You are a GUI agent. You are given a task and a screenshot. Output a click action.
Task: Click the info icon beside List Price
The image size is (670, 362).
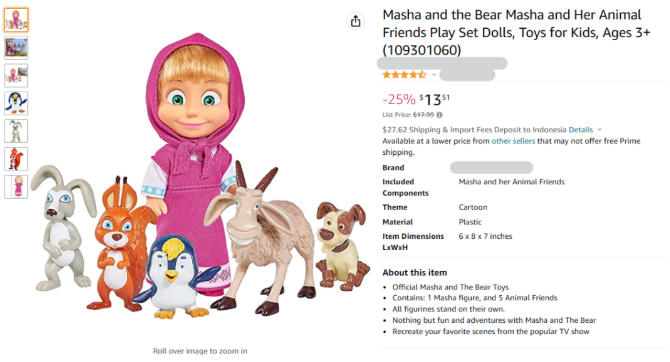coord(440,115)
